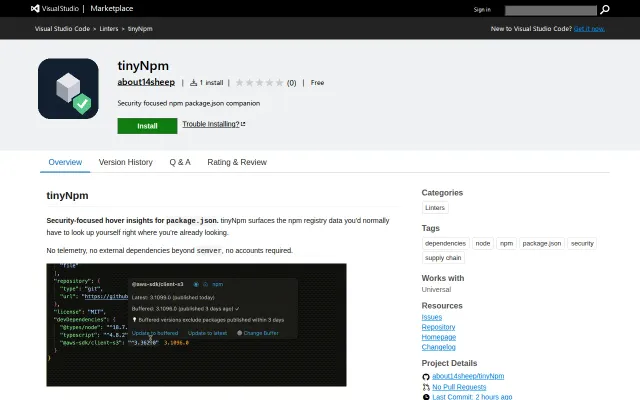Image resolution: width=640 pixels, height=400 pixels.
Task: Click the (0) rating count
Action: click(291, 83)
